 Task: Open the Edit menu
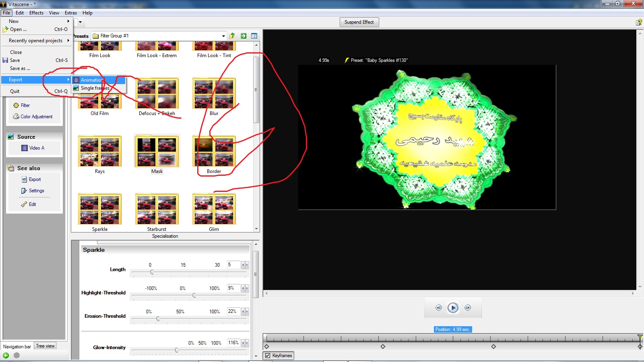point(20,13)
